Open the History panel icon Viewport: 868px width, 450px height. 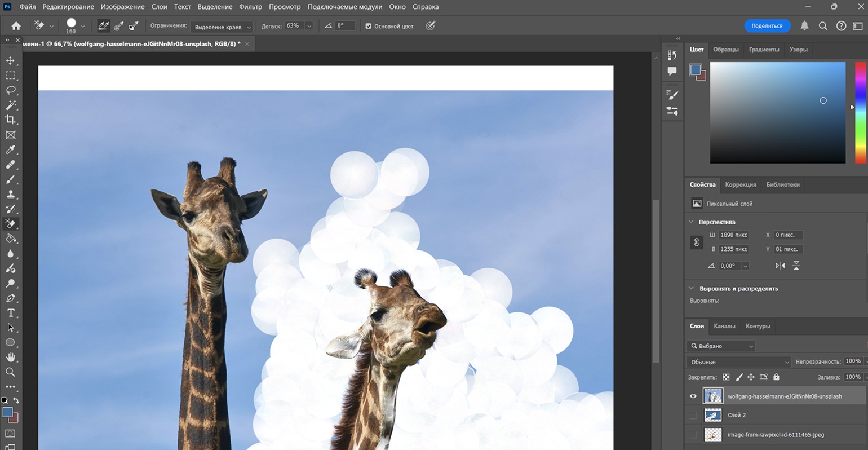click(x=672, y=55)
